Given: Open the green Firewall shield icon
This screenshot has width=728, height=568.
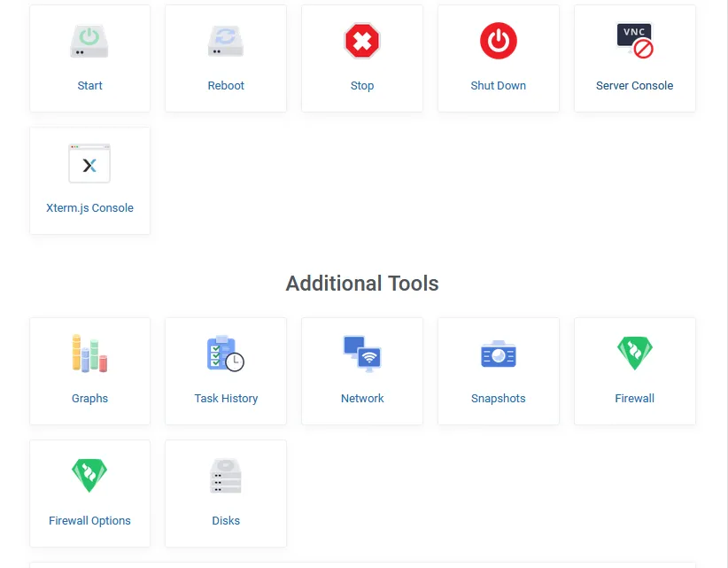Looking at the screenshot, I should point(635,353).
